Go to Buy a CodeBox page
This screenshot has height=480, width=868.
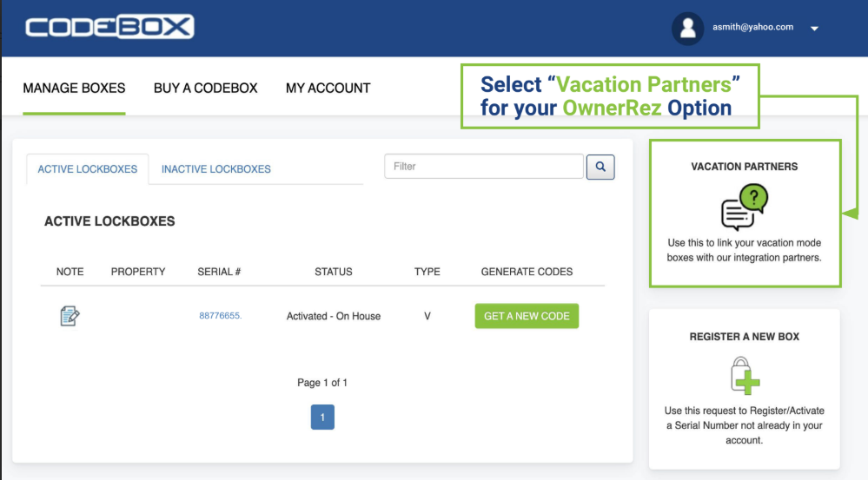tap(205, 88)
